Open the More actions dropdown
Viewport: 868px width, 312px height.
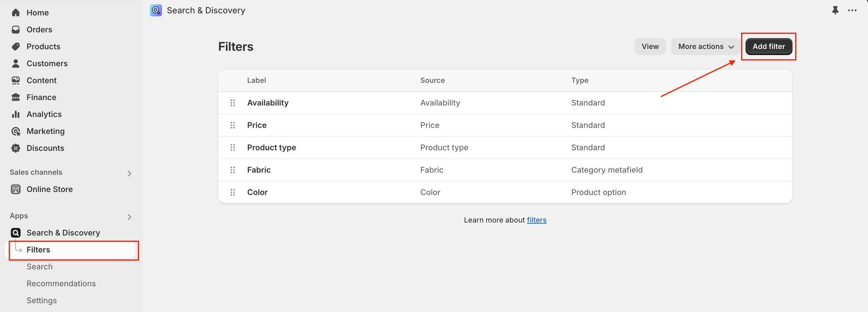(x=706, y=46)
